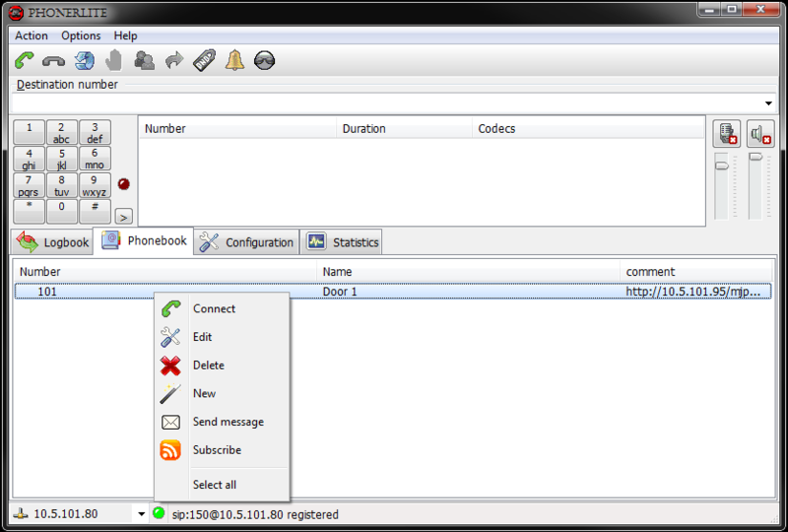Sort phonebook by Name column header
This screenshot has height=532, width=788.
tap(468, 272)
